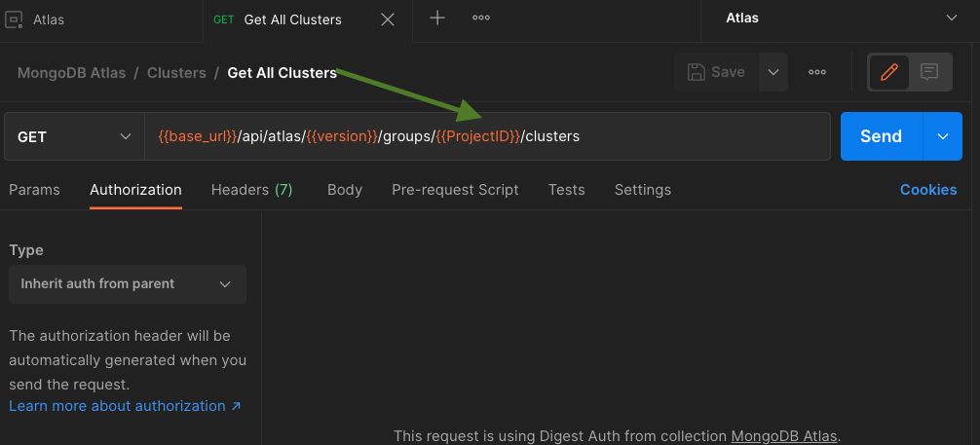Open the Pre-request Script tab

coord(455,189)
